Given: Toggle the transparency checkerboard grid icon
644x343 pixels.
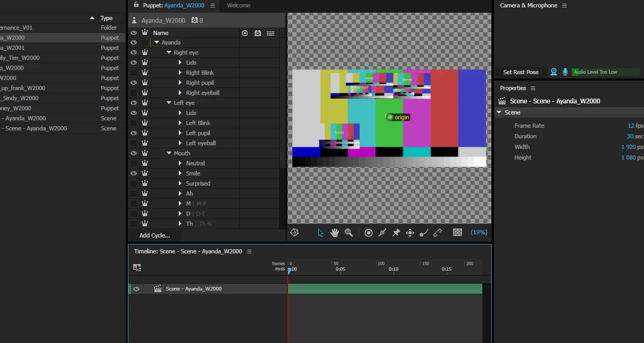Looking at the screenshot, I should tap(458, 233).
